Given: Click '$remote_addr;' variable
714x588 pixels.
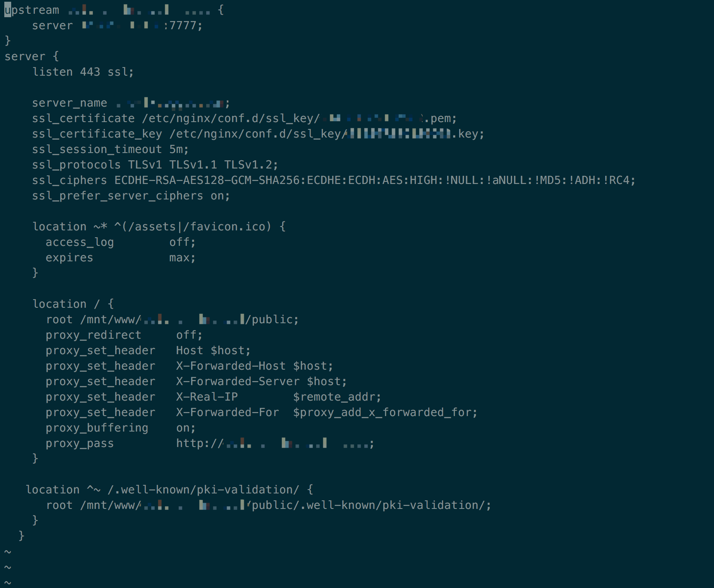Looking at the screenshot, I should coord(337,397).
